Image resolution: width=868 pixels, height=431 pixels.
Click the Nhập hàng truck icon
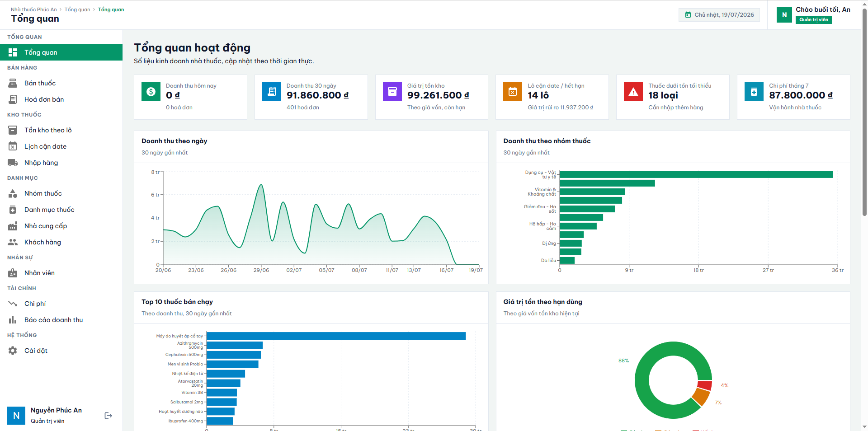click(x=13, y=163)
